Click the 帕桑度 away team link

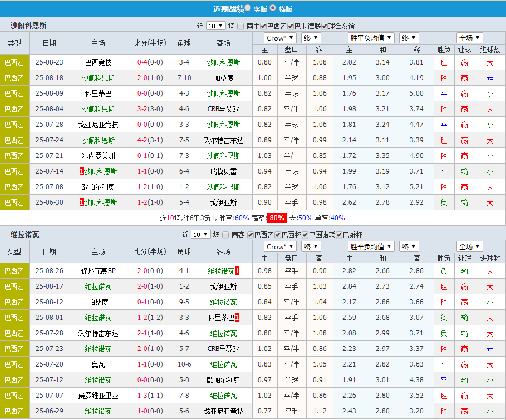[224, 78]
